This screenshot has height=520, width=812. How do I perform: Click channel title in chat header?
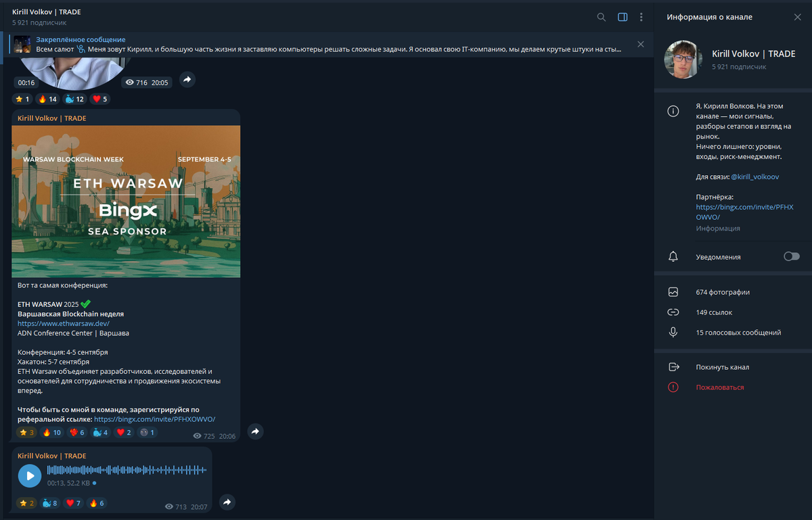tap(46, 12)
